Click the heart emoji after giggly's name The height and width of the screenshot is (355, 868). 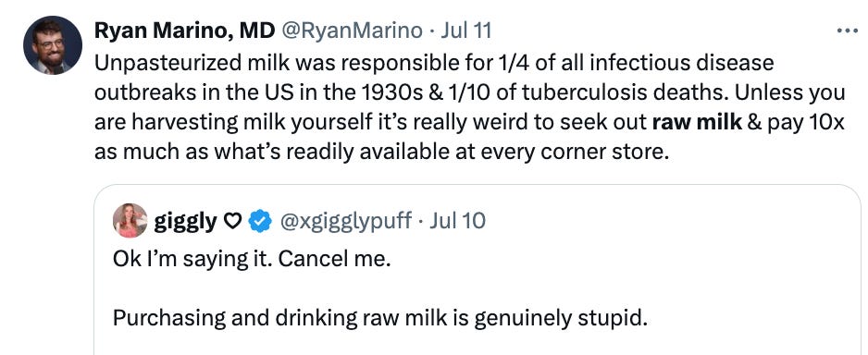tap(233, 222)
